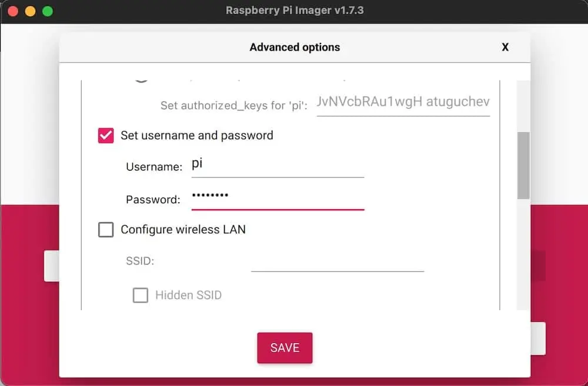
Task: Close the Advanced options dialog with X
Action: tap(505, 47)
